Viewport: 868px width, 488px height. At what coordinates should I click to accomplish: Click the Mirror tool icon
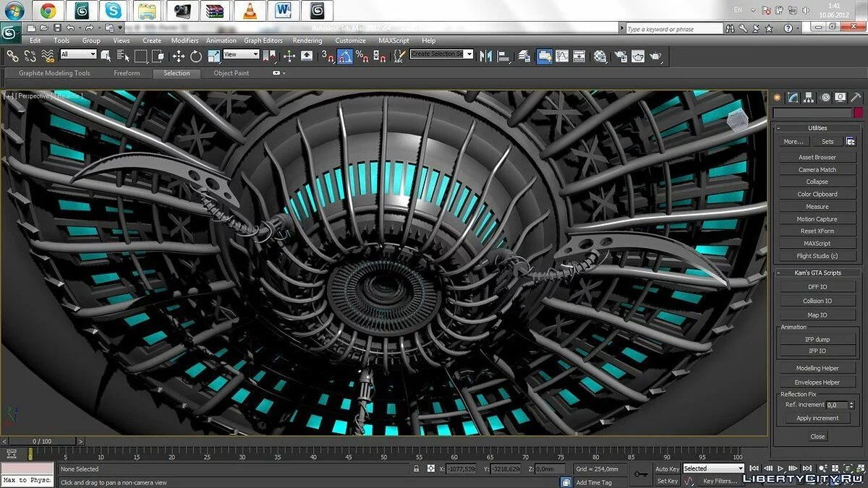(x=486, y=56)
